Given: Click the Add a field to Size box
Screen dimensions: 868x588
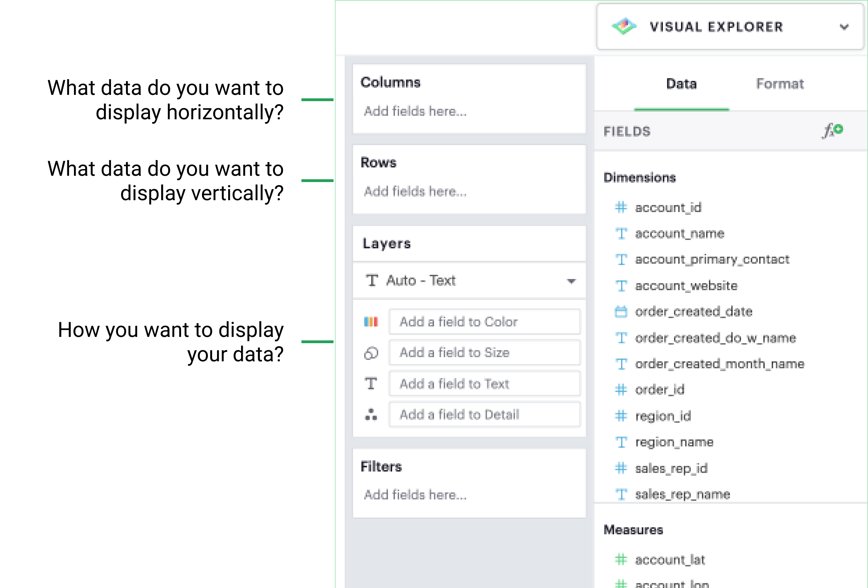Looking at the screenshot, I should tap(484, 353).
